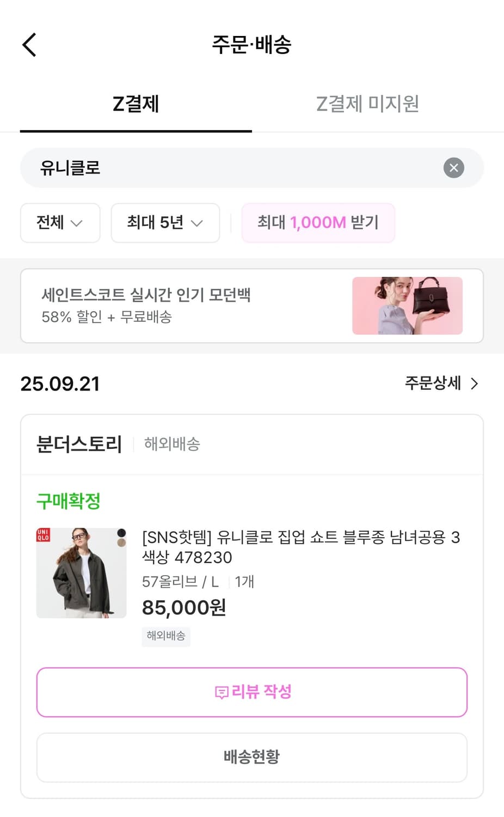Image resolution: width=504 pixels, height=817 pixels.
Task: Select the black color dot
Action: pyautogui.click(x=121, y=533)
